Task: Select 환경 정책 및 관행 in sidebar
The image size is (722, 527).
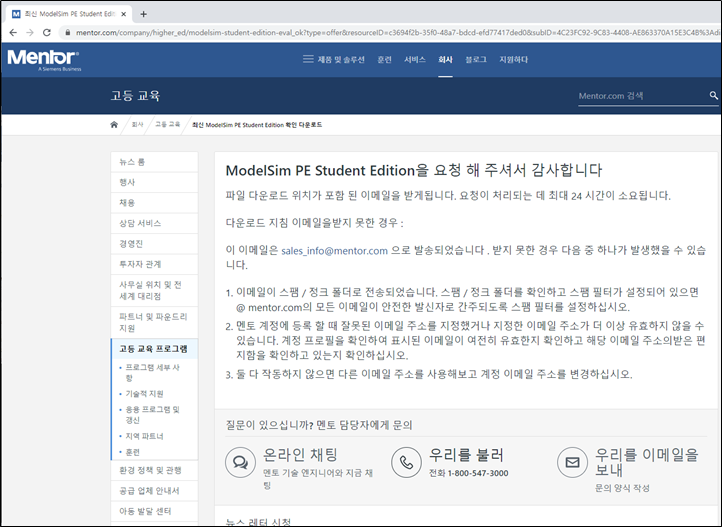Action: click(154, 470)
